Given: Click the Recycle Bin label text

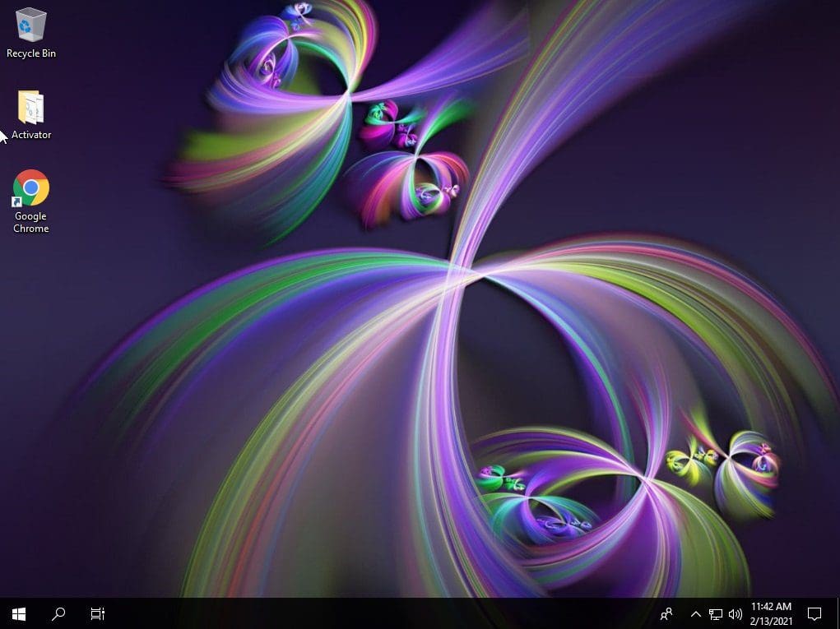Looking at the screenshot, I should (30, 53).
